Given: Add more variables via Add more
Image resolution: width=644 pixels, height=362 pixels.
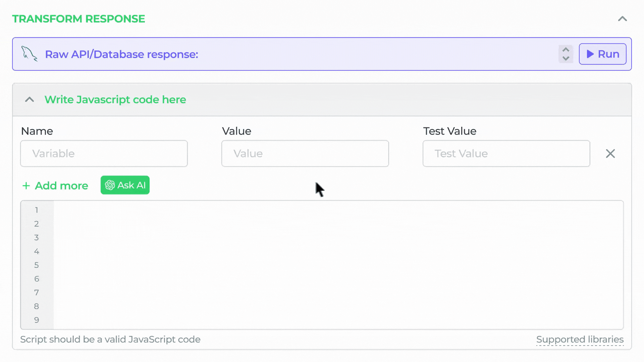Looking at the screenshot, I should [55, 185].
